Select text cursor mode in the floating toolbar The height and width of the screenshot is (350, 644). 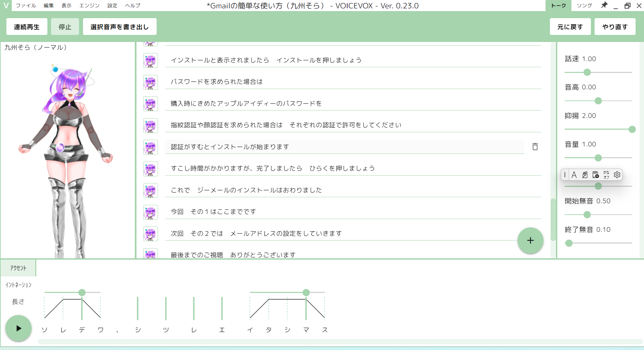(564, 175)
